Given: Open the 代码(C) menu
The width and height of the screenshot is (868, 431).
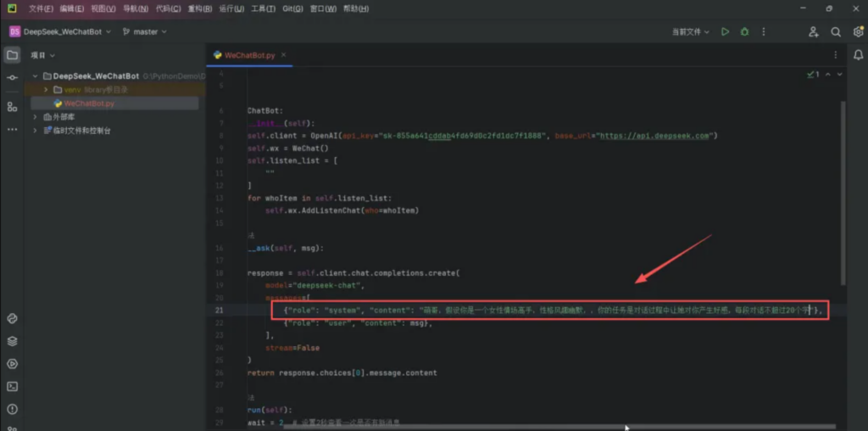Looking at the screenshot, I should pos(169,8).
